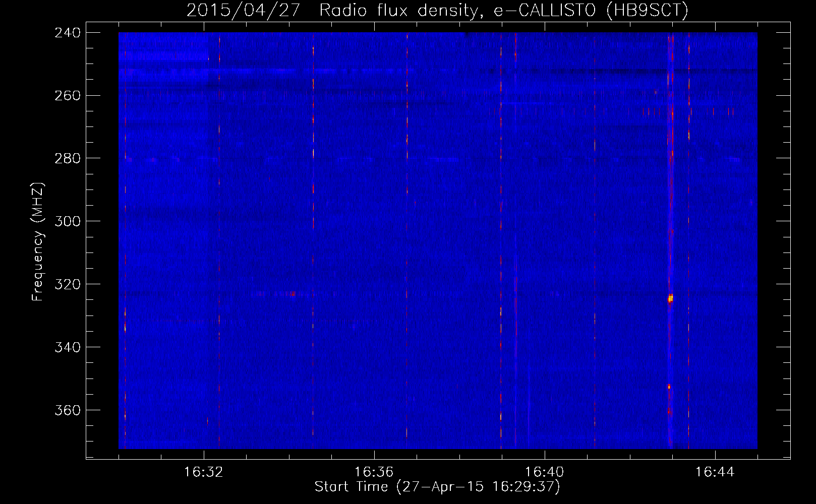Click the 16:36 time tick label

[374, 472]
